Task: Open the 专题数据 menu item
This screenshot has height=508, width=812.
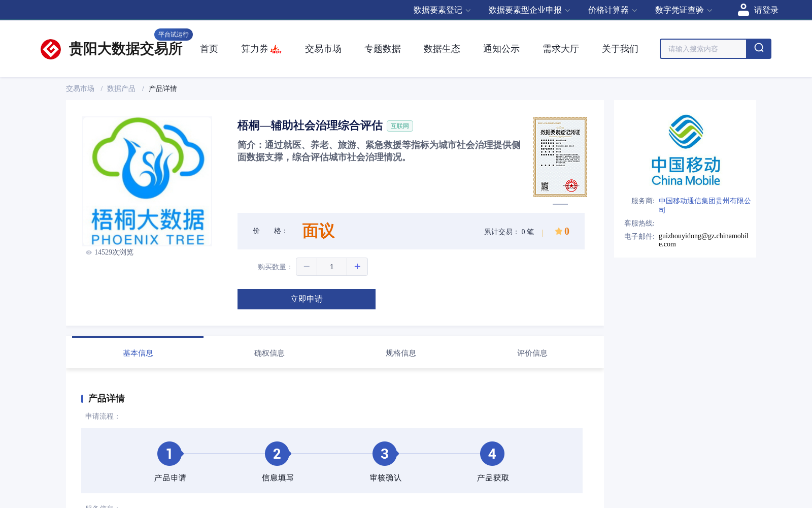Action: coord(383,49)
